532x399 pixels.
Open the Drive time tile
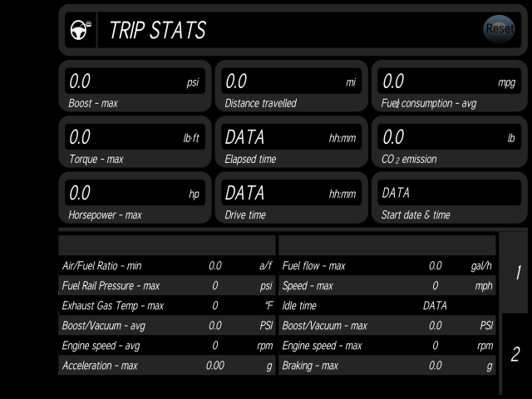292,198
